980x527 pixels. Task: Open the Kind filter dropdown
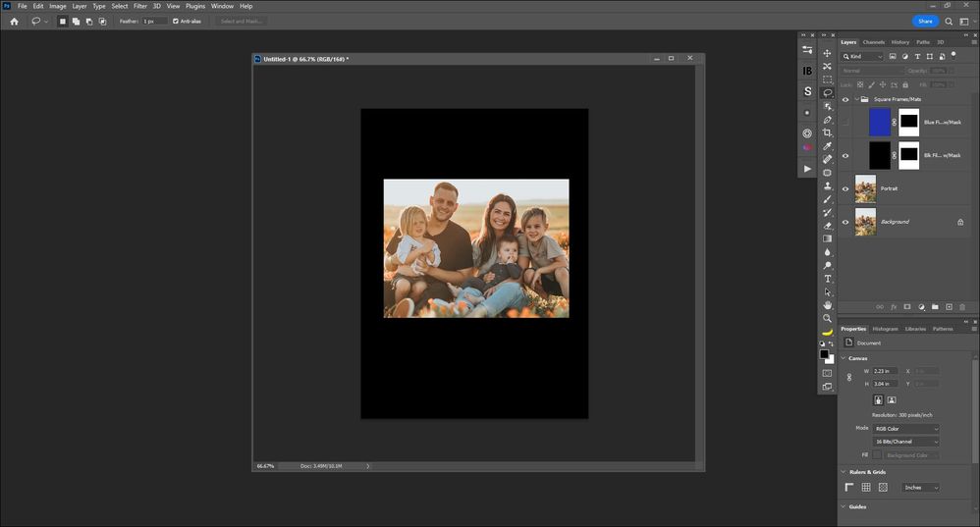[862, 56]
